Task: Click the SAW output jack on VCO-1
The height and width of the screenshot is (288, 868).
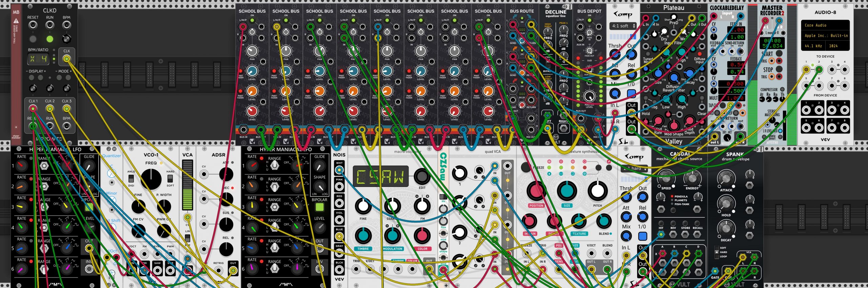Action: point(157,270)
